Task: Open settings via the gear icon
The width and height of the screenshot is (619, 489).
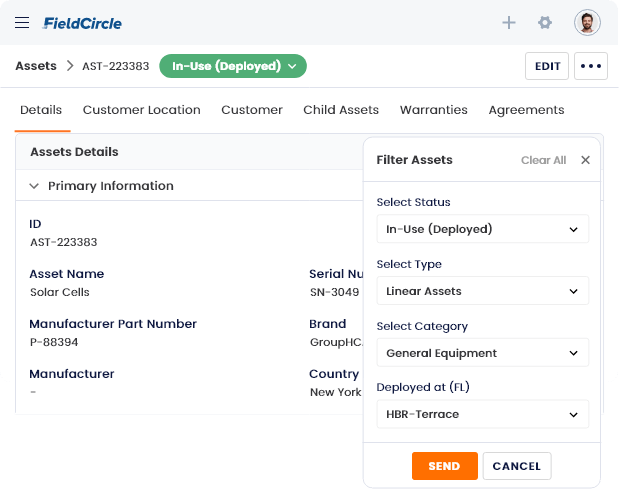Action: [545, 22]
